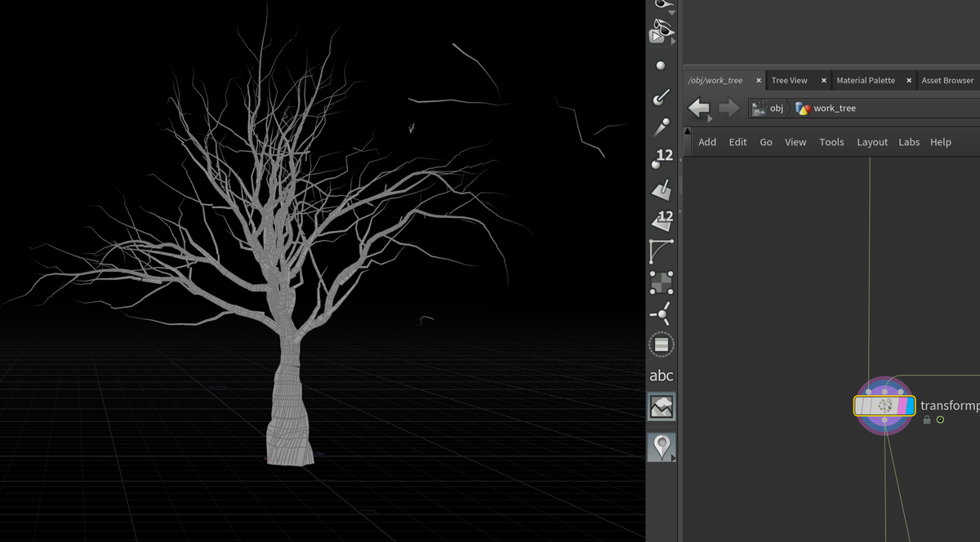Open the Edit menu
Image resolution: width=980 pixels, height=542 pixels.
pyautogui.click(x=738, y=142)
